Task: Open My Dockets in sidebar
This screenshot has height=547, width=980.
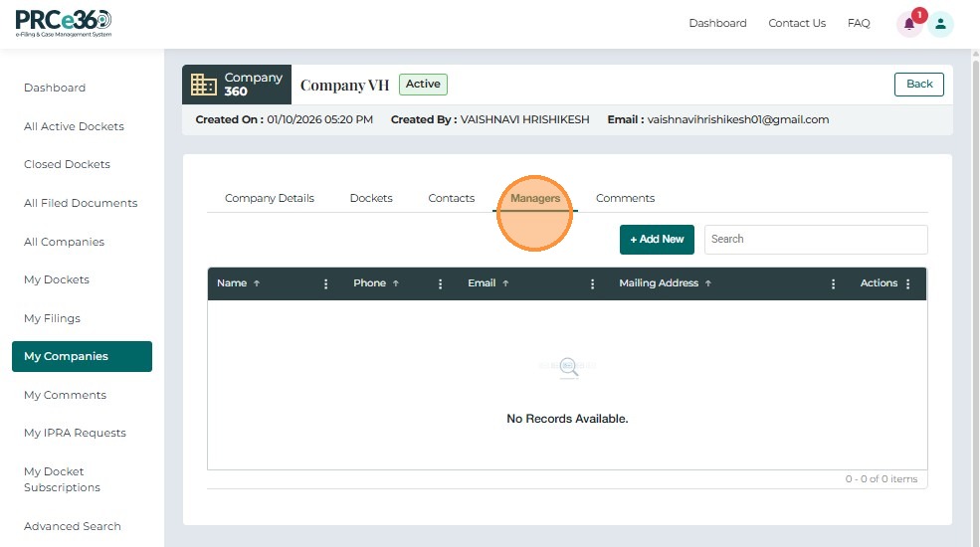Action: (x=57, y=279)
